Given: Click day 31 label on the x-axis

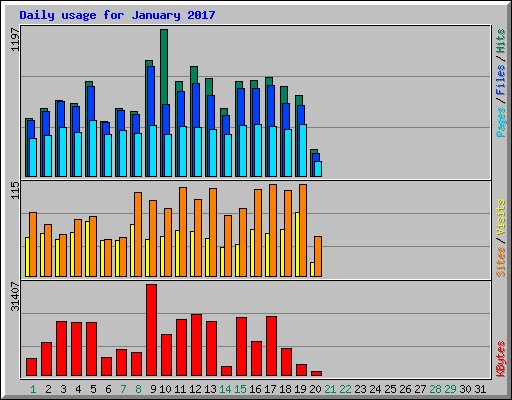Looking at the screenshot, I should point(480,389).
